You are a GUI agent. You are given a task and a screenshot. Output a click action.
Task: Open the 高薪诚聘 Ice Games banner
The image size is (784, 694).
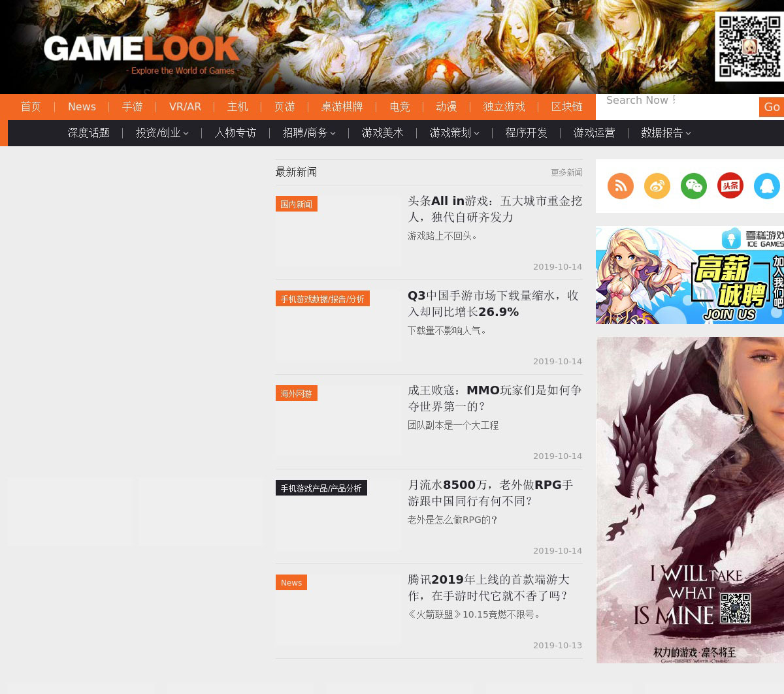tap(690, 275)
